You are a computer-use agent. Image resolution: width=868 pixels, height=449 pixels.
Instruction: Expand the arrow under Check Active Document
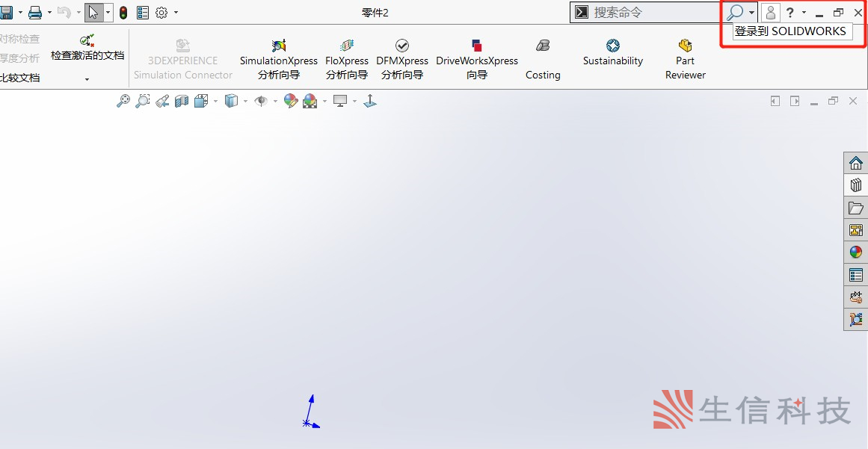point(87,80)
